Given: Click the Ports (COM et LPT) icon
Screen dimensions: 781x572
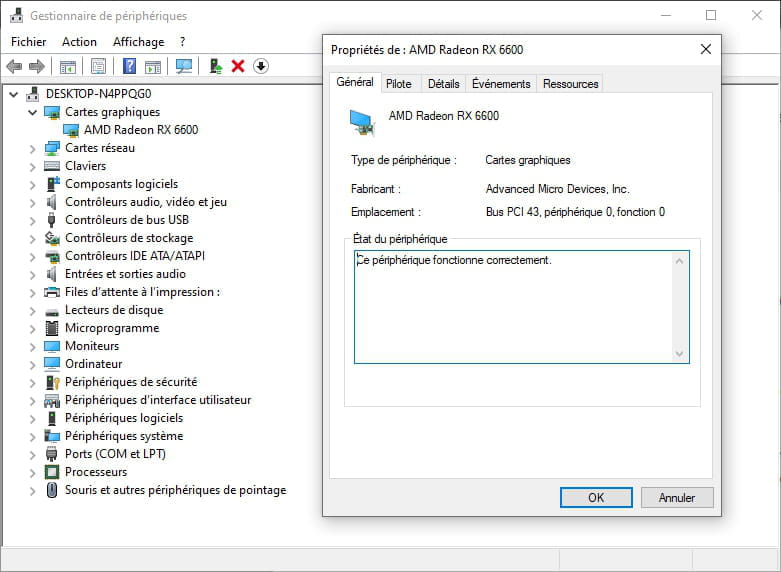Looking at the screenshot, I should pyautogui.click(x=51, y=454).
